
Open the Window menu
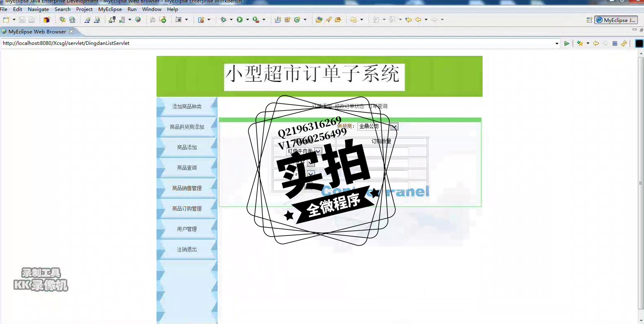click(x=152, y=9)
